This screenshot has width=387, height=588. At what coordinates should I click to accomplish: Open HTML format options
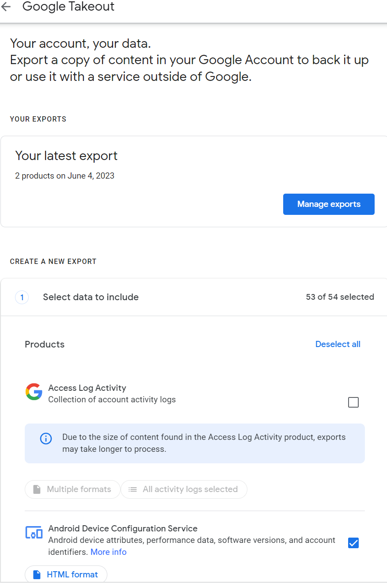pyautogui.click(x=66, y=574)
